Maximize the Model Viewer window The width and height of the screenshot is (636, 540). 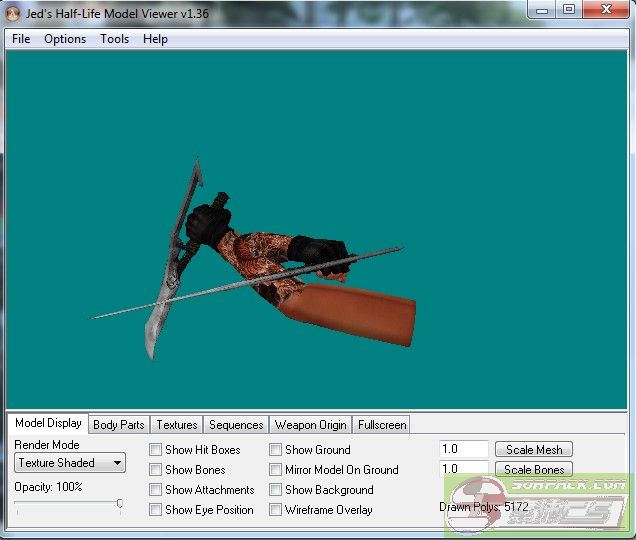tap(569, 9)
